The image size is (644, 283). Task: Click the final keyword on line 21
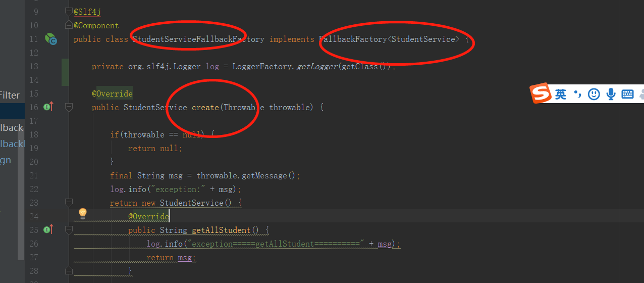tap(122, 175)
